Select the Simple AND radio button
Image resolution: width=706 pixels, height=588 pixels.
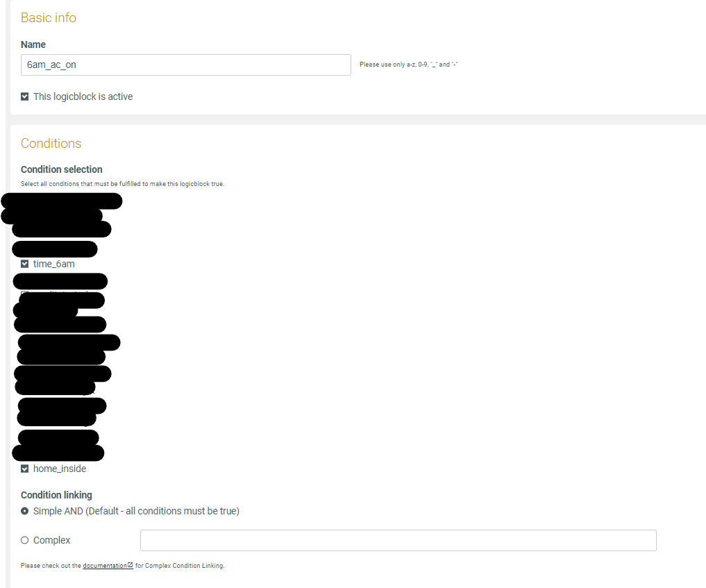coord(25,511)
